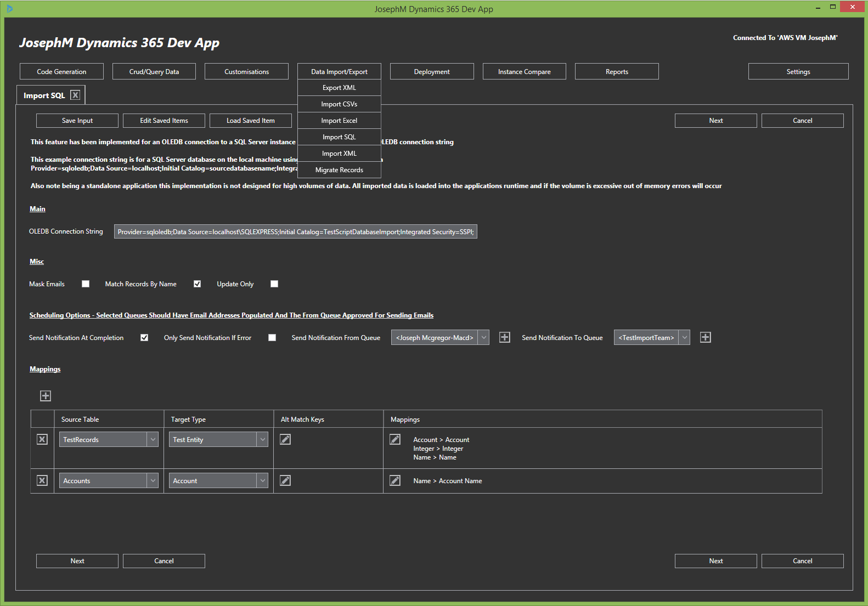The height and width of the screenshot is (606, 868).
Task: Edit field mappings for Test Entity row
Action: 395,439
